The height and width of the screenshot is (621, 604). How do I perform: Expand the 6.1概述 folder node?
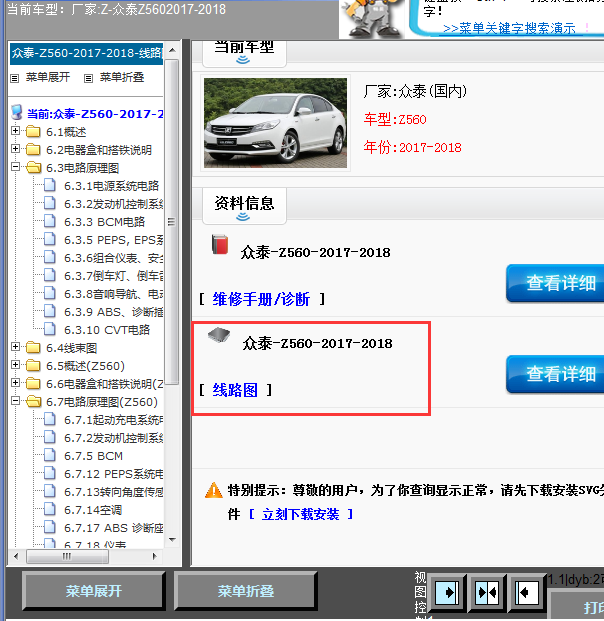pyautogui.click(x=15, y=131)
